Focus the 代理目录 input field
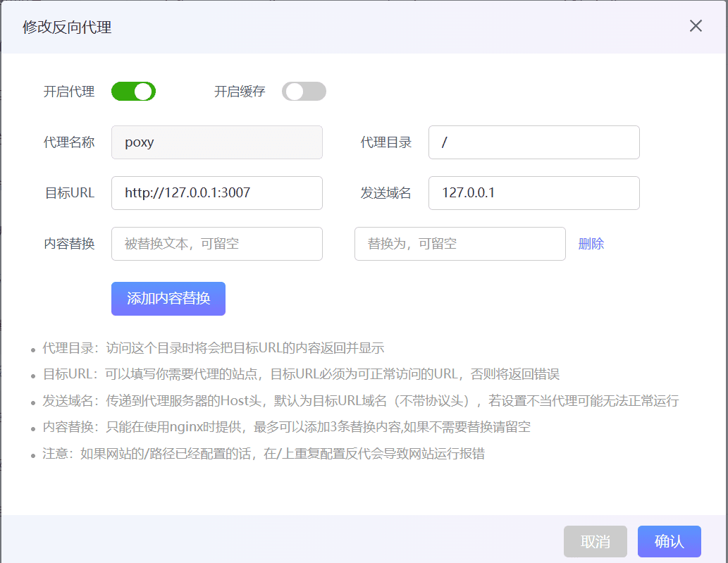 click(533, 142)
